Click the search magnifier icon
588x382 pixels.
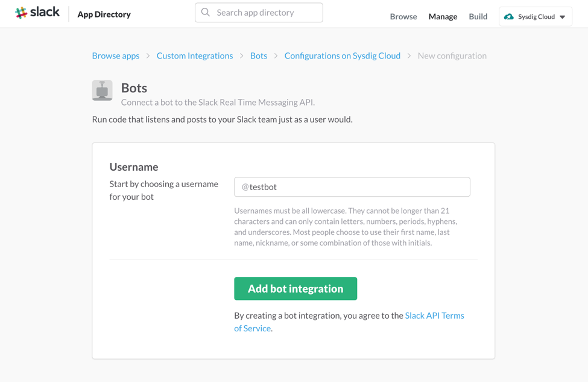(x=206, y=13)
